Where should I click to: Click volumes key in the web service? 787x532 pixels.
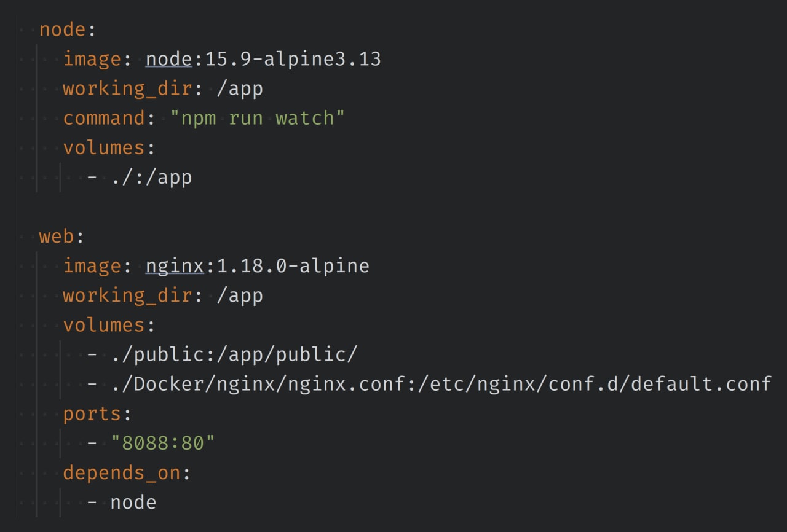104,325
